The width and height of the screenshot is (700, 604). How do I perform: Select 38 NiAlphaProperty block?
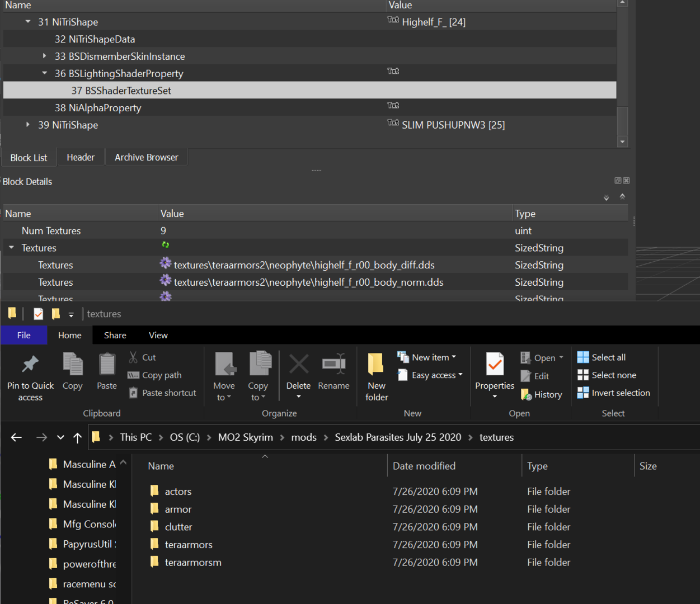tap(97, 108)
